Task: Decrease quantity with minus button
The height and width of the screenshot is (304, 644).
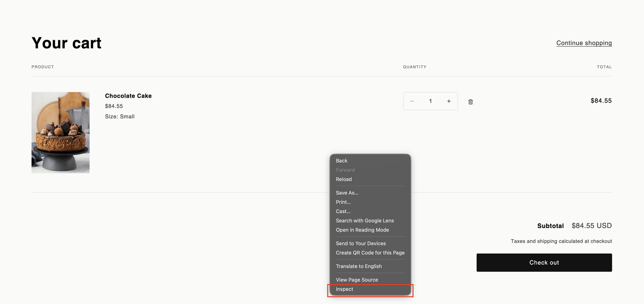Action: (x=412, y=101)
